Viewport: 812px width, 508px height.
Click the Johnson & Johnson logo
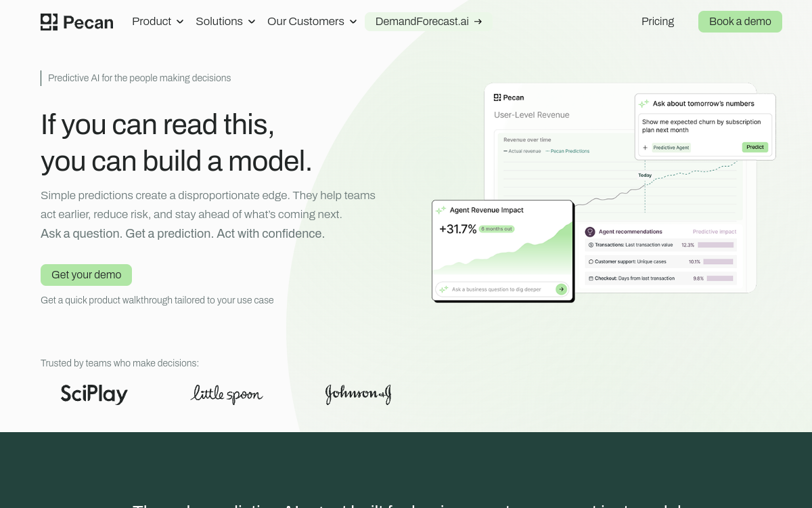point(358,394)
